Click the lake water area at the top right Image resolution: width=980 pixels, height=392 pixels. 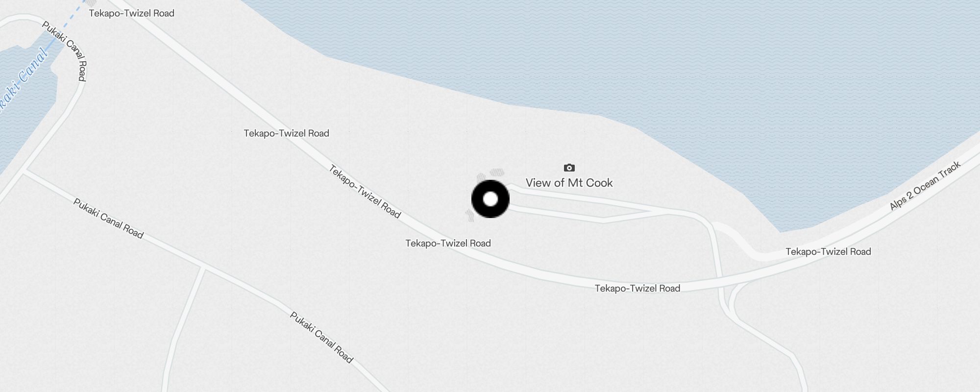click(735, 64)
